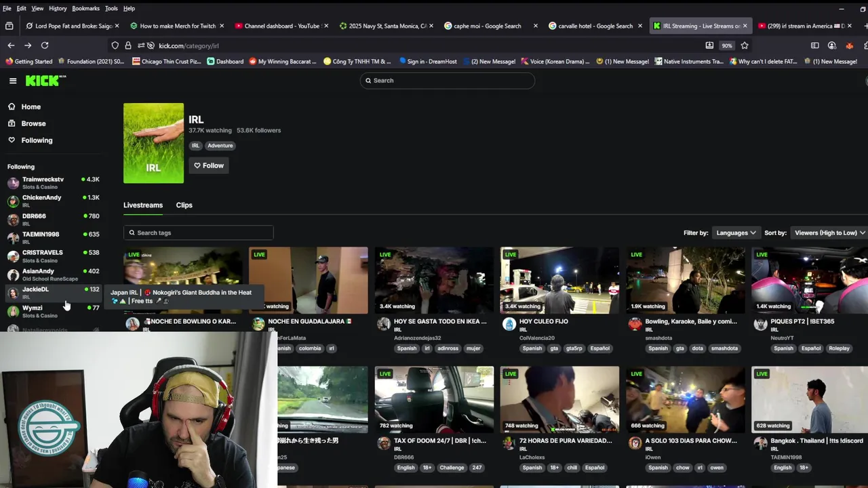Click 'HOY SE GASTA TODO EN IKEA' title
868x488 pixels.
point(440,321)
